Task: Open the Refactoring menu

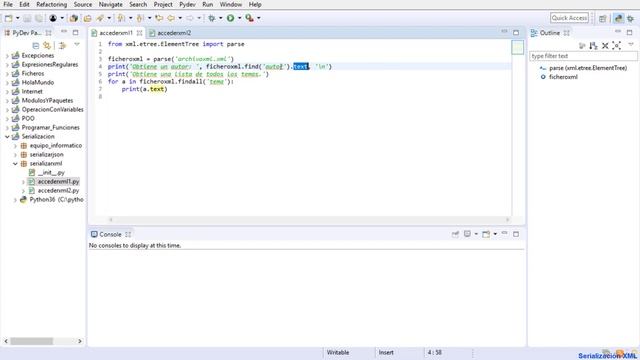Action: pyautogui.click(x=51, y=4)
